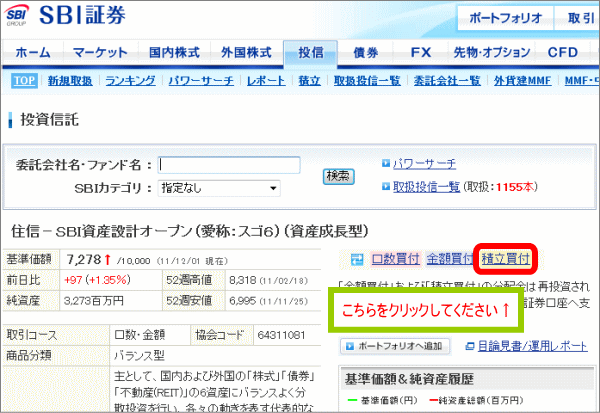Go to the 国内株式 tab
The image size is (600, 413).
tap(174, 52)
